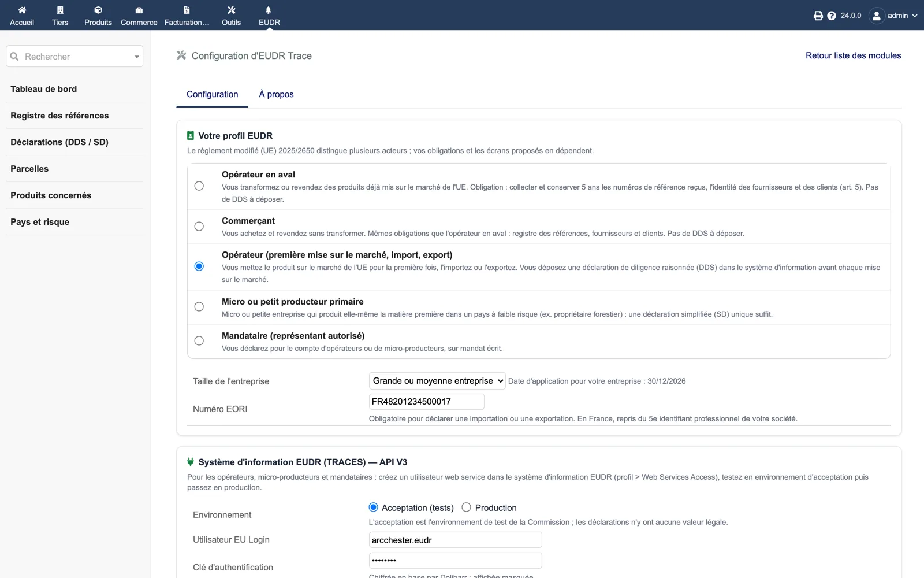The width and height of the screenshot is (924, 578).
Task: Click into the Rechercher search box
Action: click(x=74, y=57)
